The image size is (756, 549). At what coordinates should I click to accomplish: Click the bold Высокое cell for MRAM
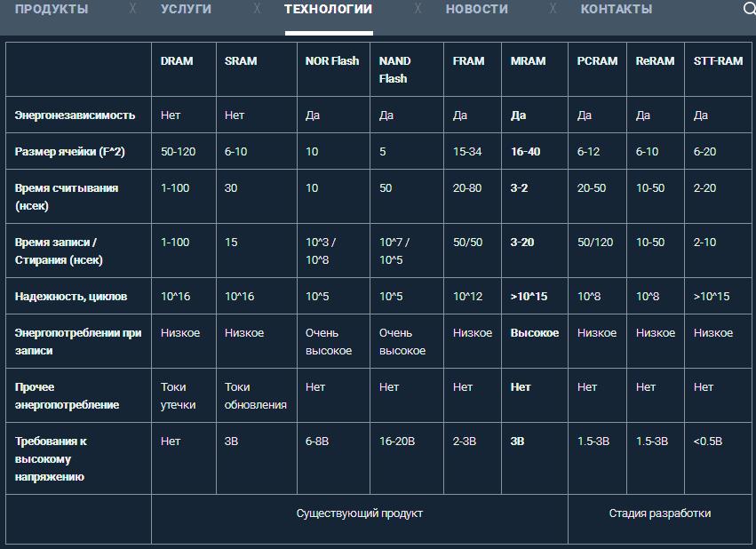coord(535,333)
